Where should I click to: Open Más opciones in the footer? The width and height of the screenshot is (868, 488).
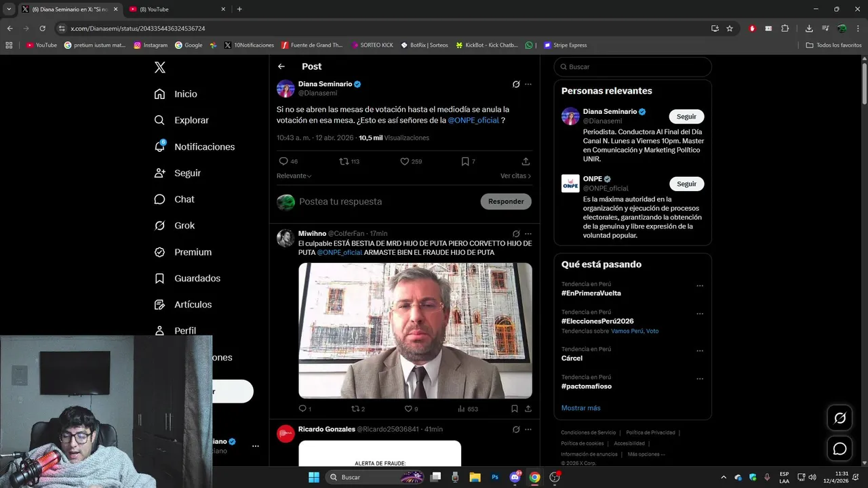point(646,454)
